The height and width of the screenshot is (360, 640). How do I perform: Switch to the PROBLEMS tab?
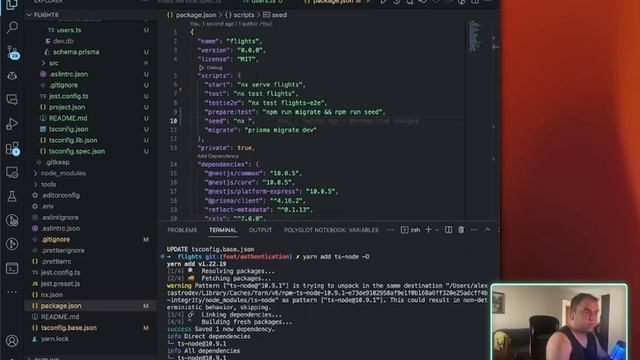click(182, 230)
